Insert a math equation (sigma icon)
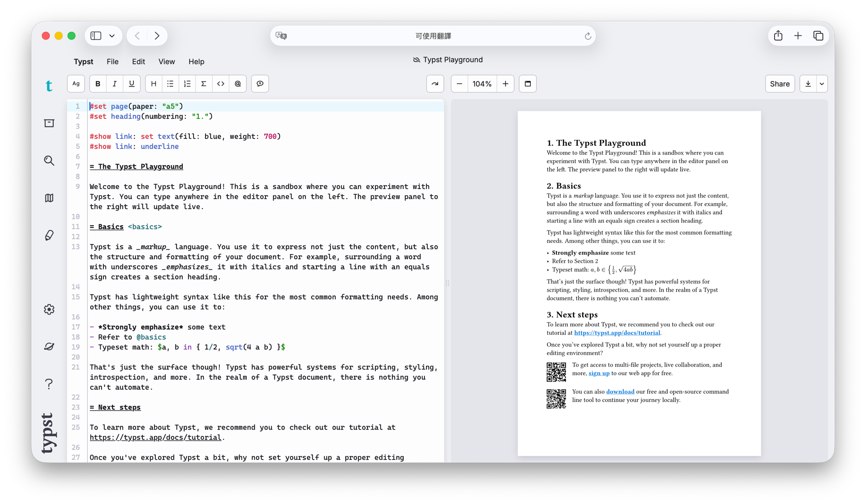 click(204, 84)
